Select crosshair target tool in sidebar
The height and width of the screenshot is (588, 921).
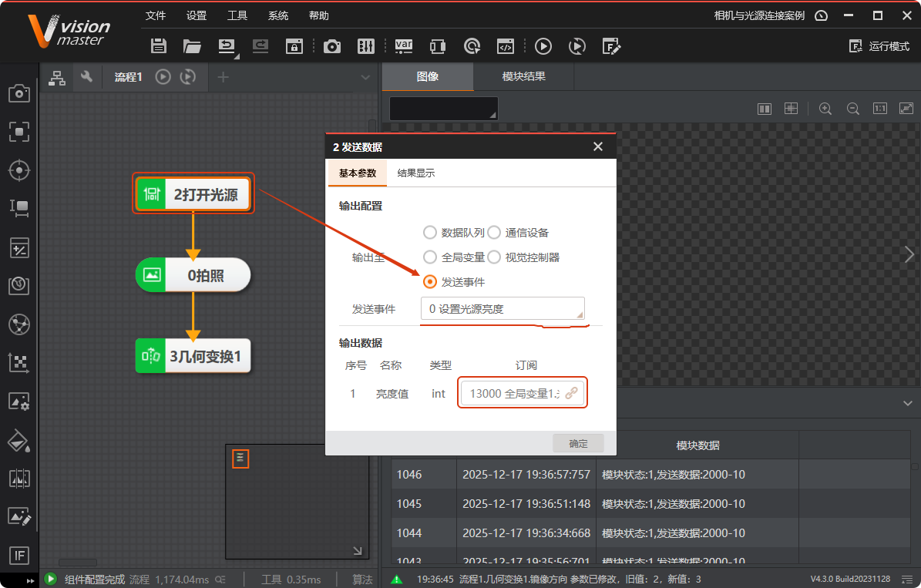[18, 170]
